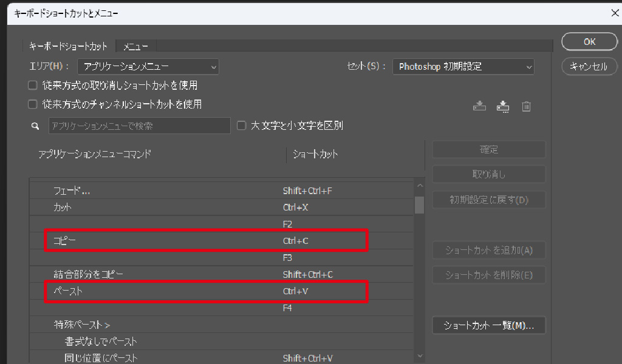Toggle 従来方式のチャンネルショートカットを使用 checkbox
Viewport: 622px width, 364px height.
[33, 104]
